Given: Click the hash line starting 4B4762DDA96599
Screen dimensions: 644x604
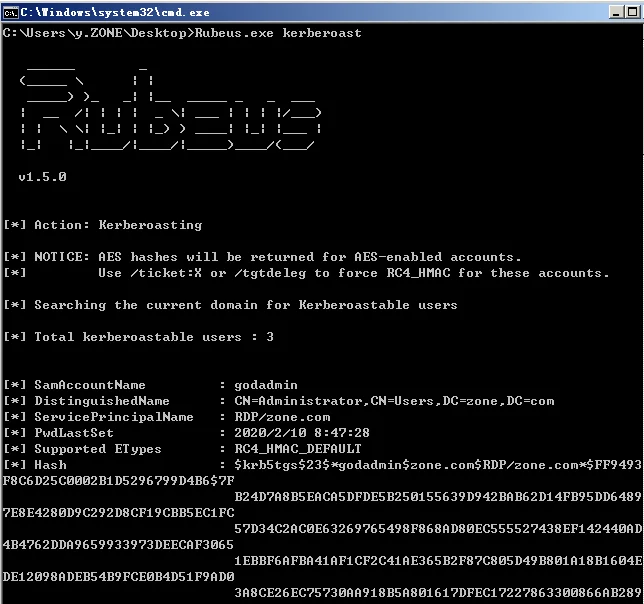Looking at the screenshot, I should (118, 545).
